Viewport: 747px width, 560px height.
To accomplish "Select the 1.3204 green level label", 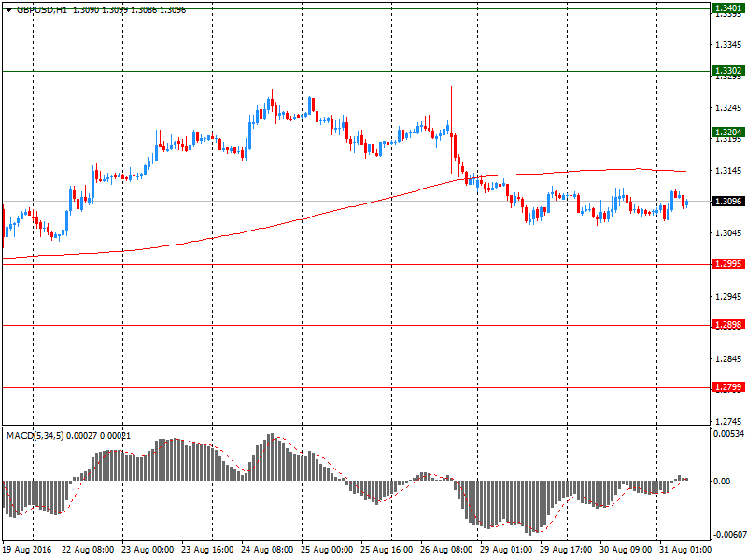I will (x=728, y=132).
